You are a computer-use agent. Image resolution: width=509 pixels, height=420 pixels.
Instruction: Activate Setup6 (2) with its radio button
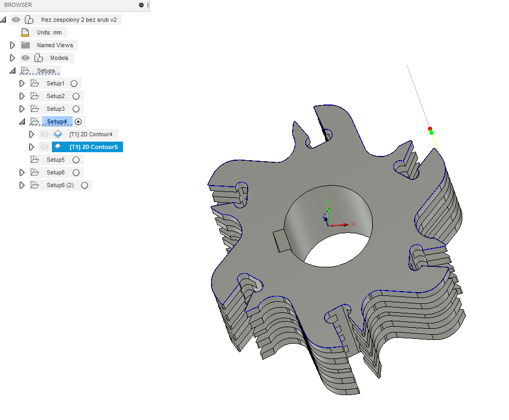[84, 185]
